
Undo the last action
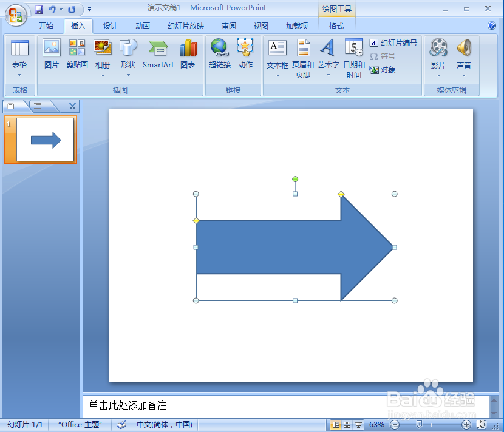coord(52,10)
